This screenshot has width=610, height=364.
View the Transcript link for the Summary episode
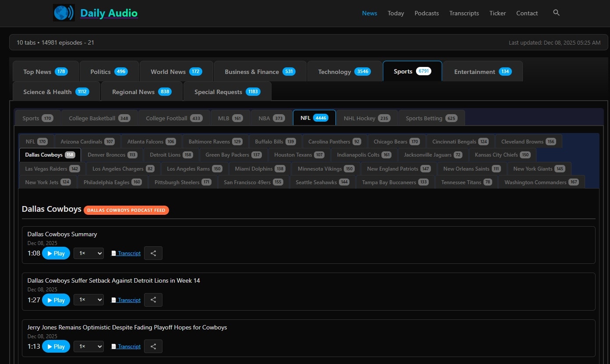pos(129,253)
